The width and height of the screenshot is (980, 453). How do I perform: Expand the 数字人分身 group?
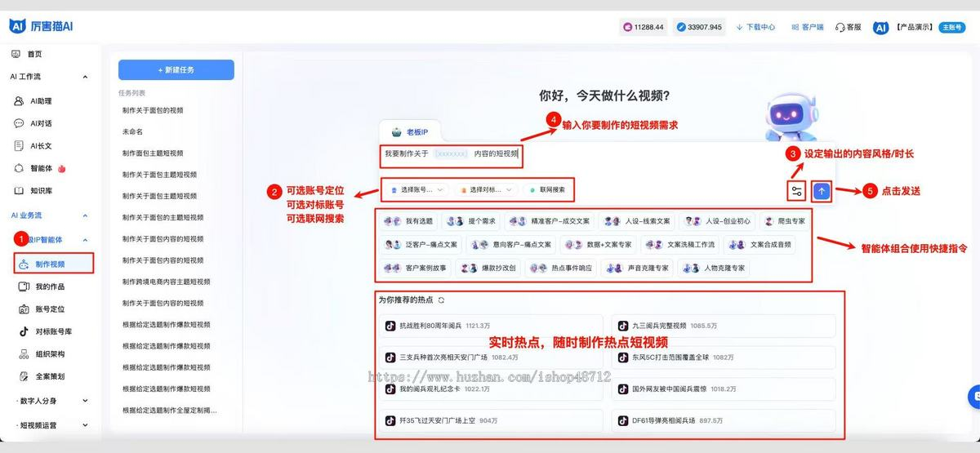tap(86, 401)
